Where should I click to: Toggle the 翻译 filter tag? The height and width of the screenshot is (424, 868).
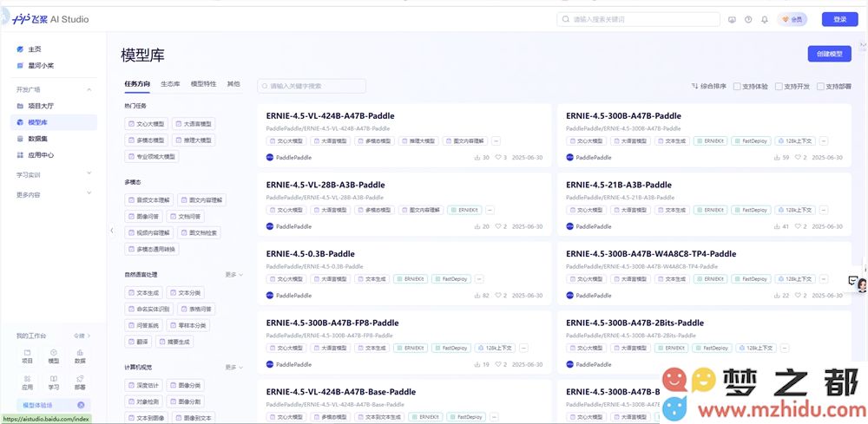pyautogui.click(x=138, y=342)
